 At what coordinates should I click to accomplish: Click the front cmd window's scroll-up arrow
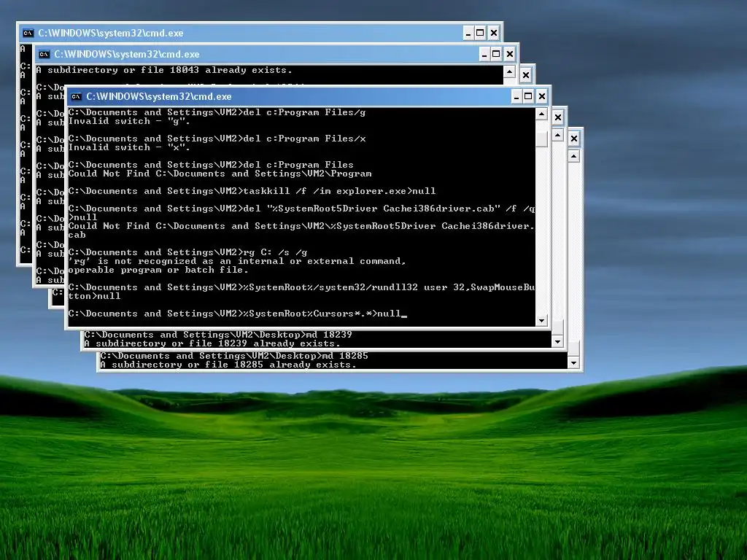541,114
